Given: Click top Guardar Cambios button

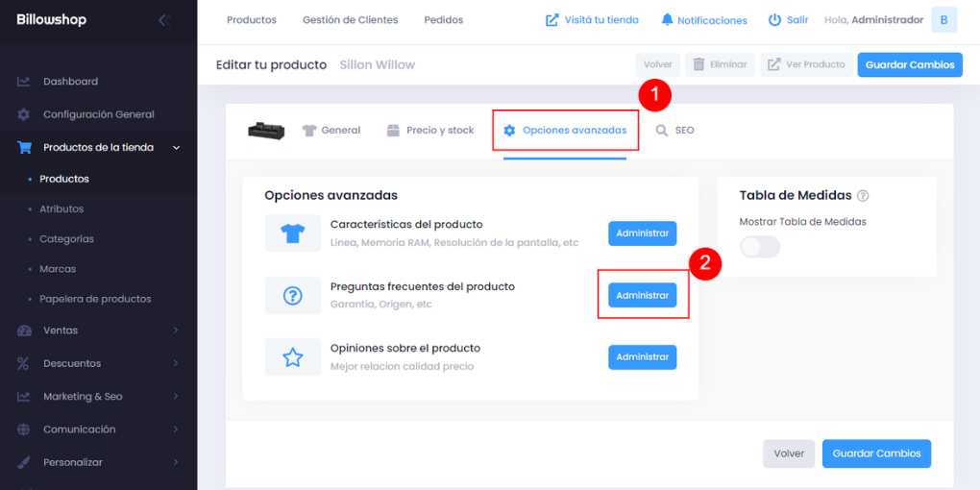Looking at the screenshot, I should [910, 64].
